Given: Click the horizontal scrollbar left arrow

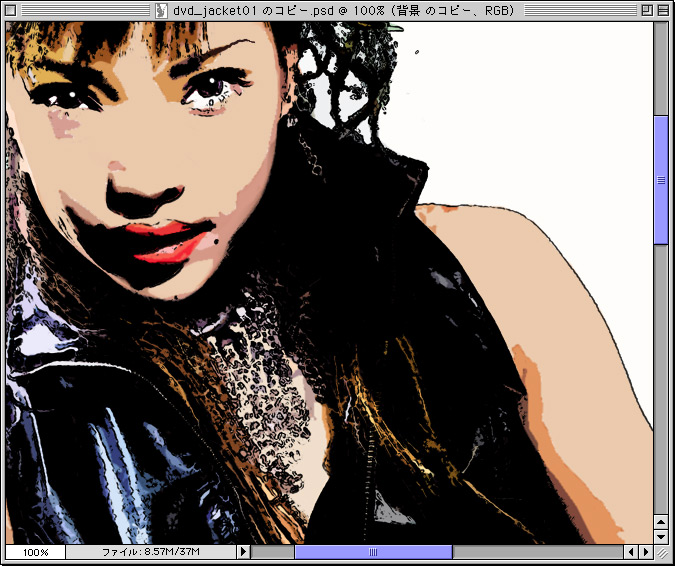Looking at the screenshot, I should tap(631, 552).
